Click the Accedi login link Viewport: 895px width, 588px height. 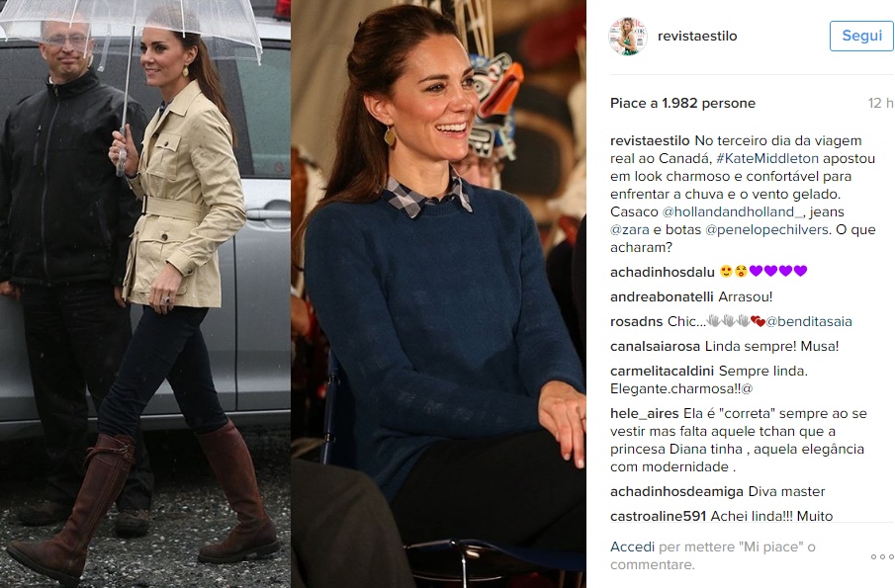(633, 546)
